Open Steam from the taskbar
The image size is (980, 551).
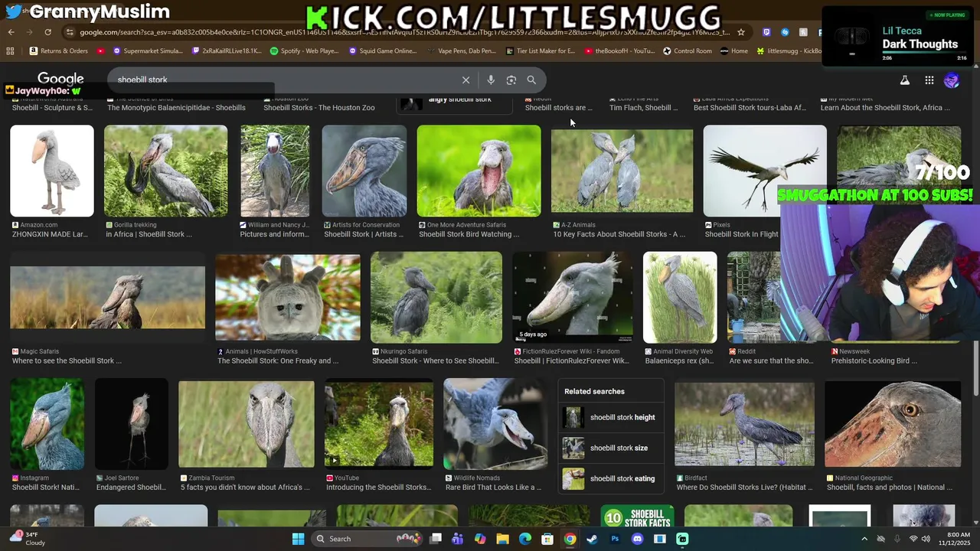pyautogui.click(x=592, y=539)
